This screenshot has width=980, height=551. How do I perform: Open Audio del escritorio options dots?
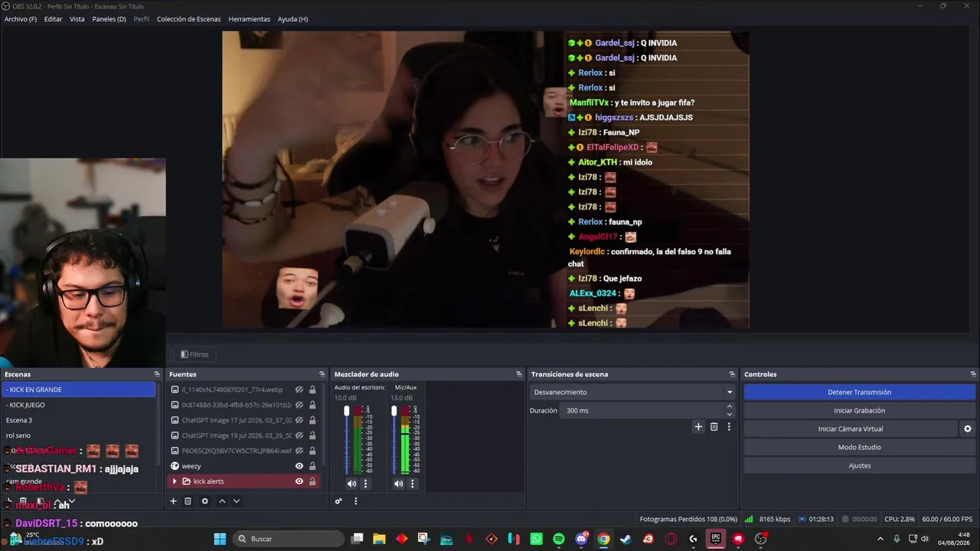coord(365,484)
